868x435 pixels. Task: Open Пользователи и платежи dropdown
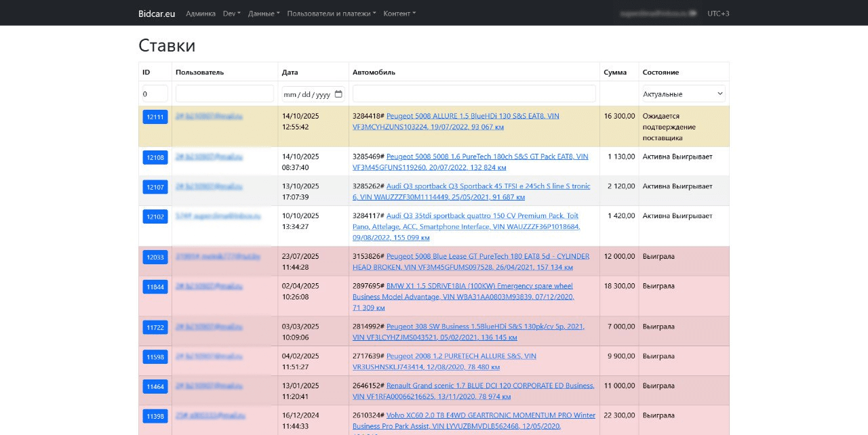(x=332, y=14)
